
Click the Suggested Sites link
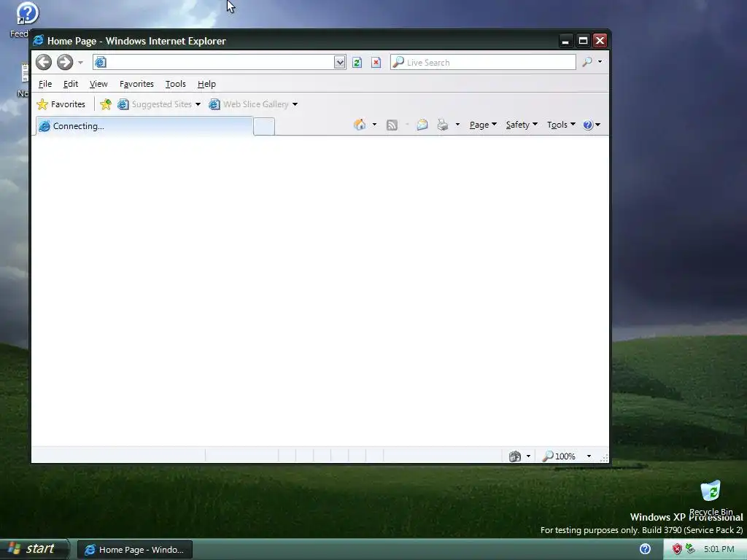tap(155, 104)
